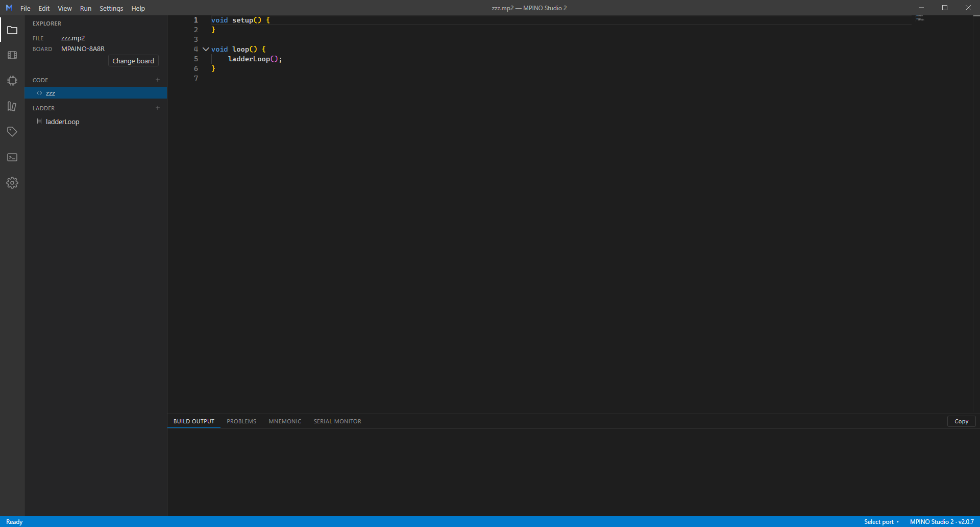Open the tags sidebar icon

tap(12, 132)
